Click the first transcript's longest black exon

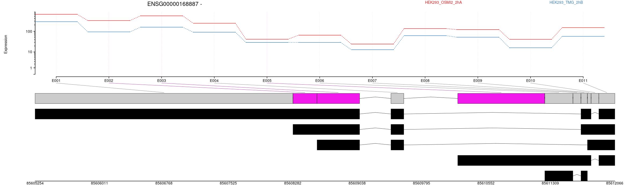pyautogui.click(x=197, y=114)
